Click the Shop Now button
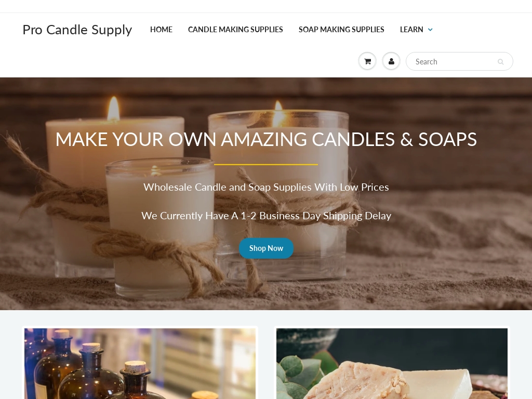Image resolution: width=532 pixels, height=399 pixels. click(x=266, y=248)
